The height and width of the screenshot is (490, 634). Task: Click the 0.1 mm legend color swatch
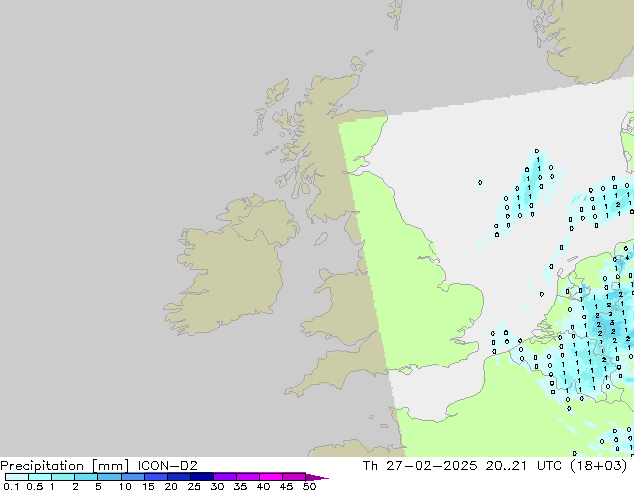(x=16, y=477)
